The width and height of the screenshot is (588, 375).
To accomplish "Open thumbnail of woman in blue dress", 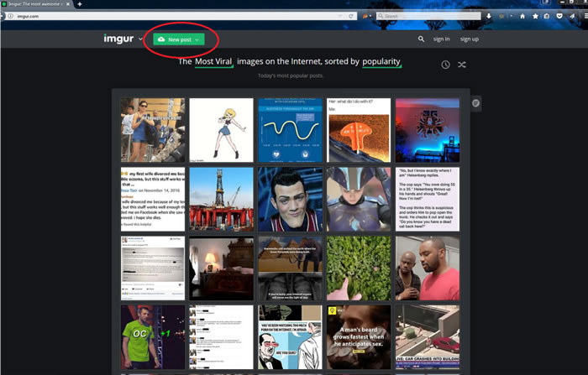I will 153,130.
